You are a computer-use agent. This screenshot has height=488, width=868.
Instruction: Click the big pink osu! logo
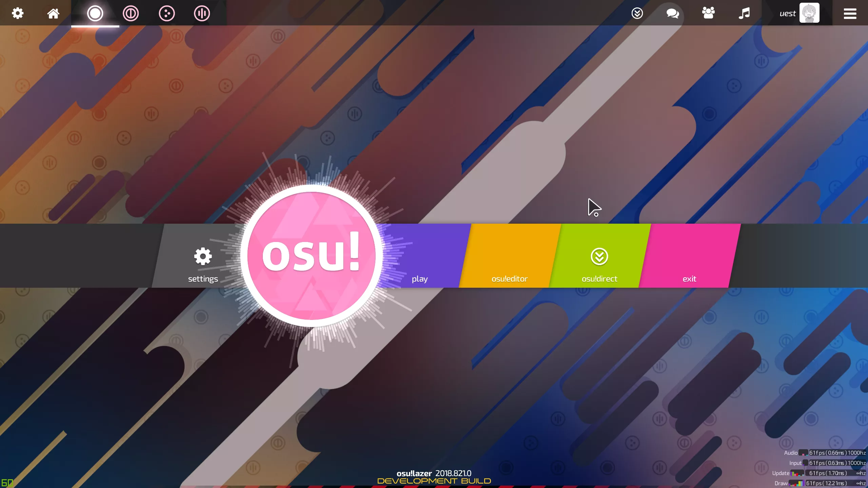pos(312,256)
